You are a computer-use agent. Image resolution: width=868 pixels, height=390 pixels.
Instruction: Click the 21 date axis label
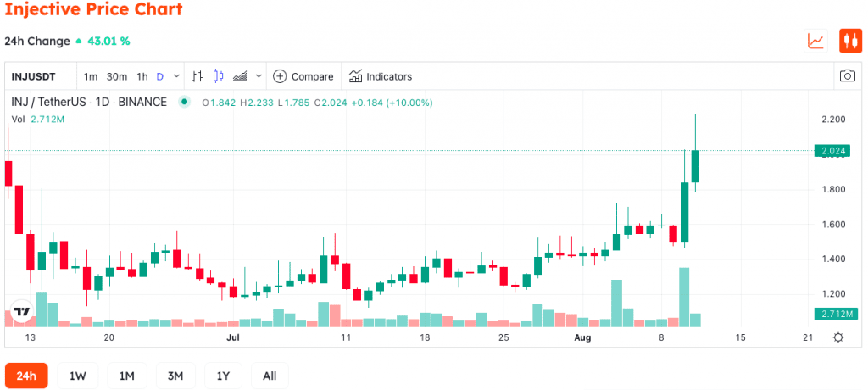coord(808,337)
